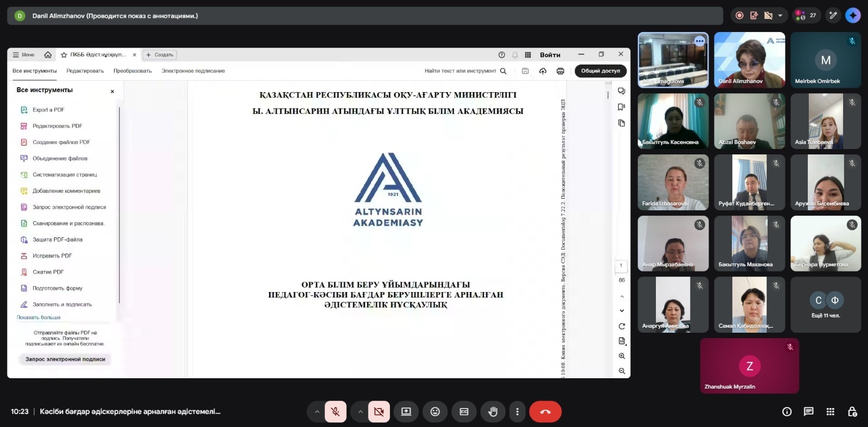868x427 pixels.
Task: Click the "Общий доступ" share button
Action: (600, 71)
